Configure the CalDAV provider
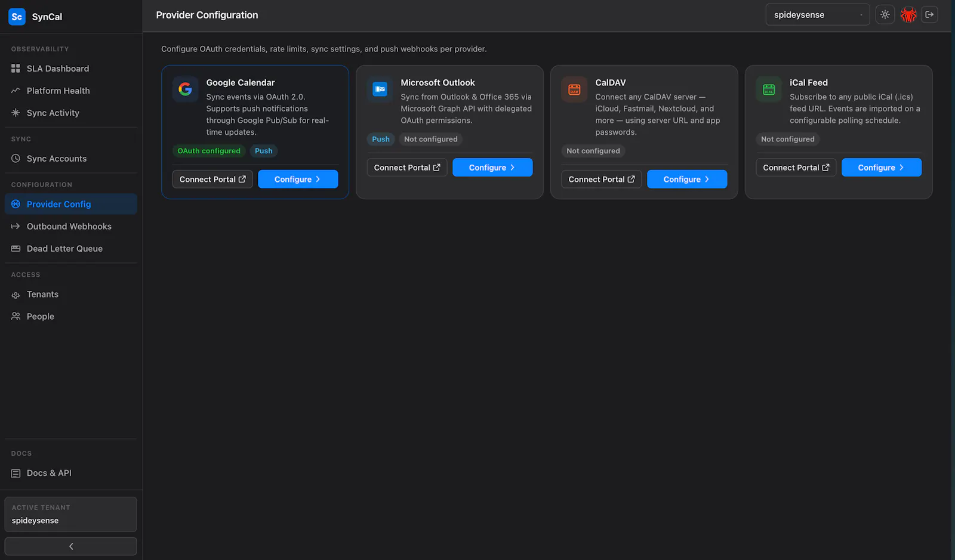The image size is (955, 560). 687,180
